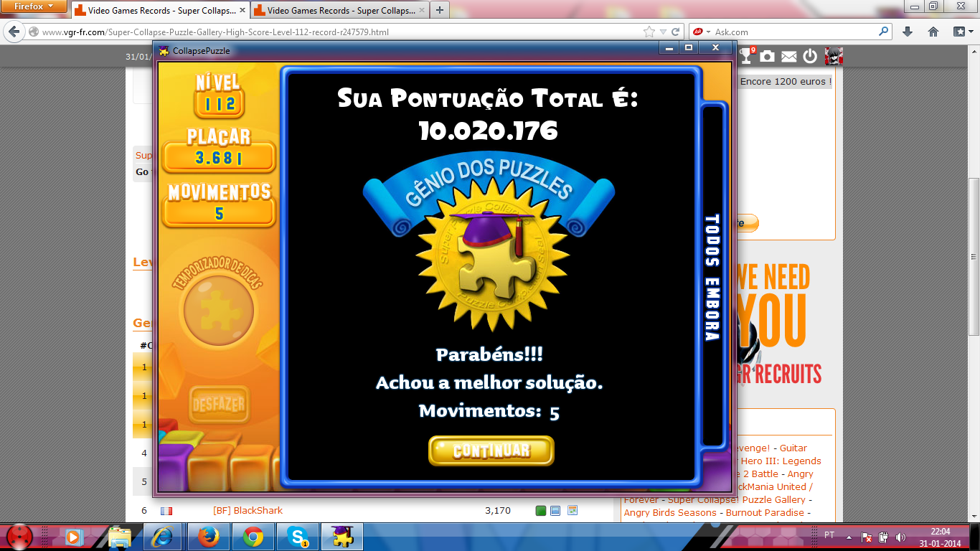Image resolution: width=980 pixels, height=551 pixels.
Task: Open the orange Firefox menu button
Action: [34, 6]
